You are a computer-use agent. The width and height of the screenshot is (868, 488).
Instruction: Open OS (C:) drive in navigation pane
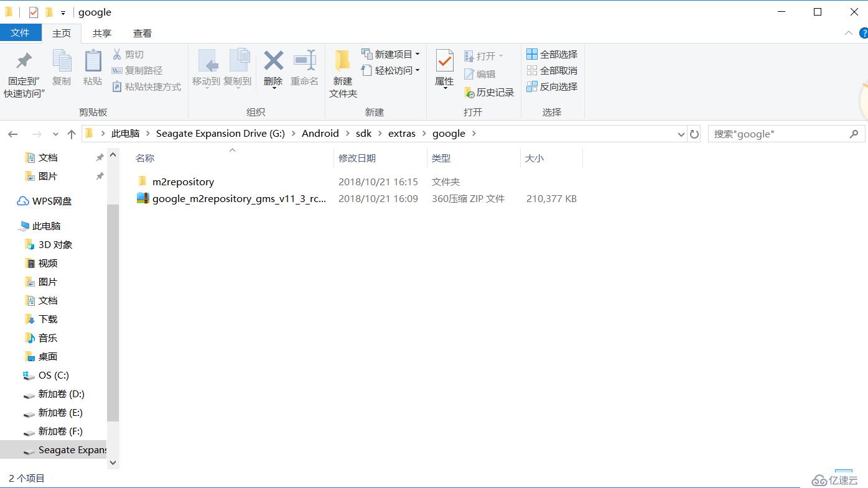(x=54, y=375)
